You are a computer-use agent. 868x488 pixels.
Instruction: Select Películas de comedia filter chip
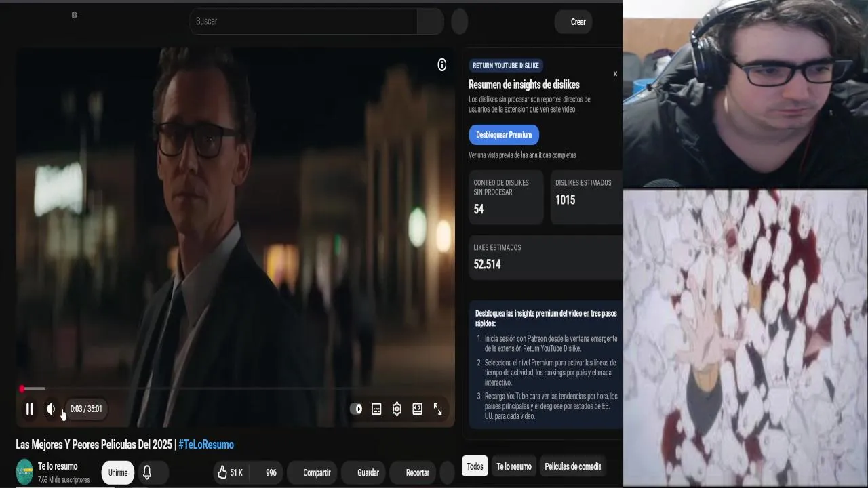(573, 466)
